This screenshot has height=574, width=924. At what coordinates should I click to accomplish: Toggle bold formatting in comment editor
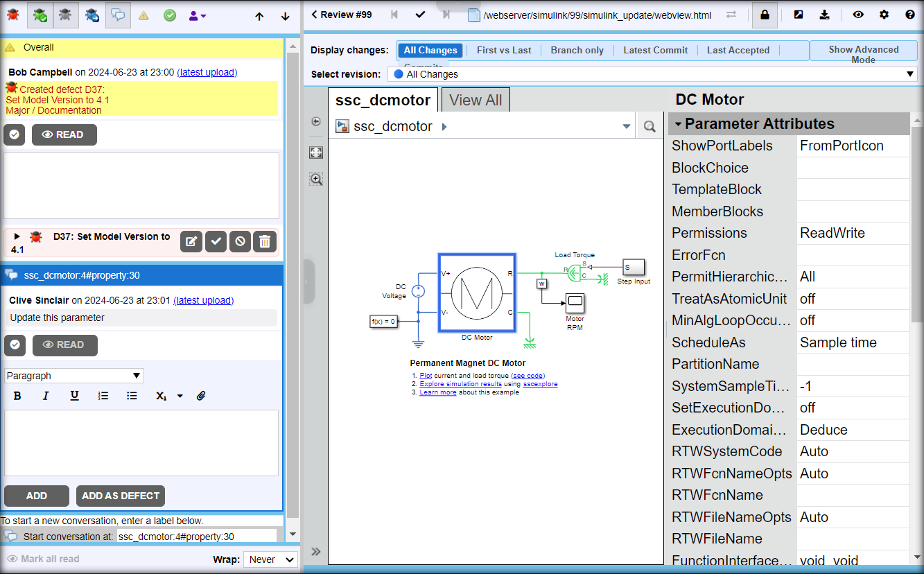coord(18,396)
